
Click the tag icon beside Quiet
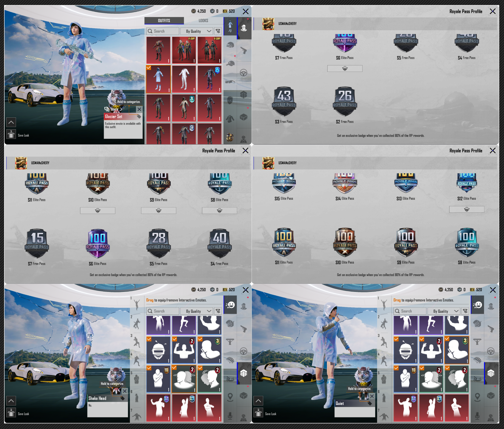pos(370,403)
